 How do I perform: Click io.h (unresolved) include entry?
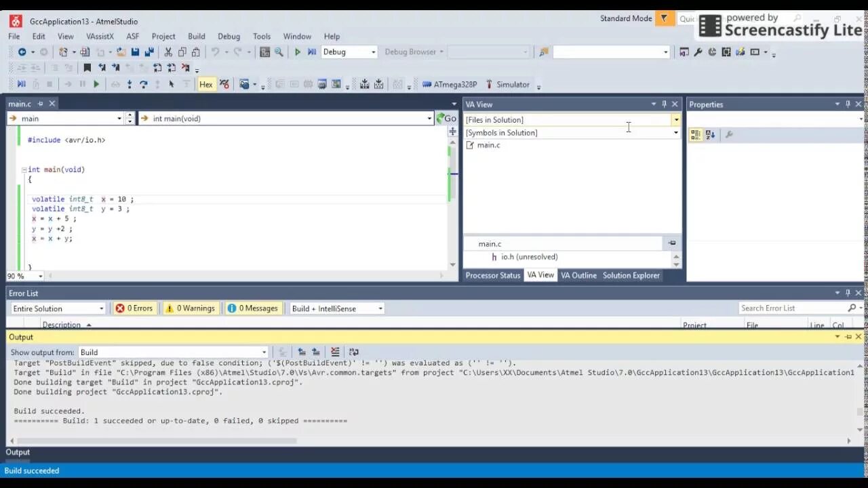coord(529,257)
